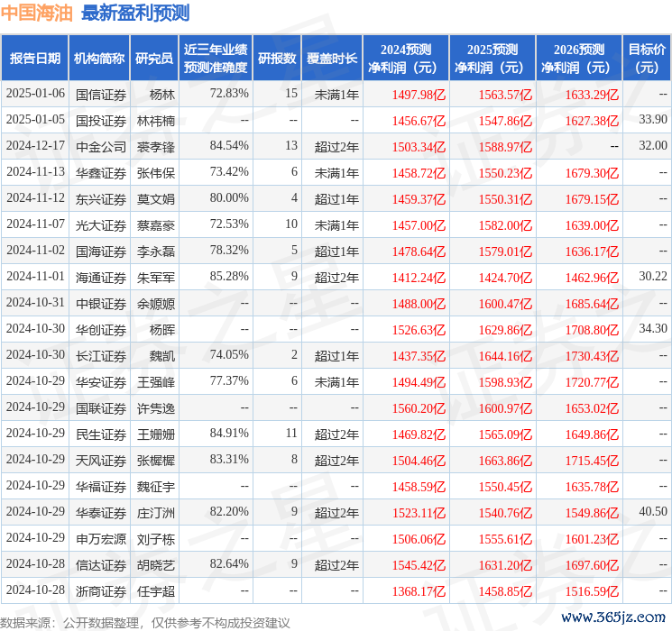672x631 pixels.
Task: Click accuracy value 84.54%
Action: (229, 145)
